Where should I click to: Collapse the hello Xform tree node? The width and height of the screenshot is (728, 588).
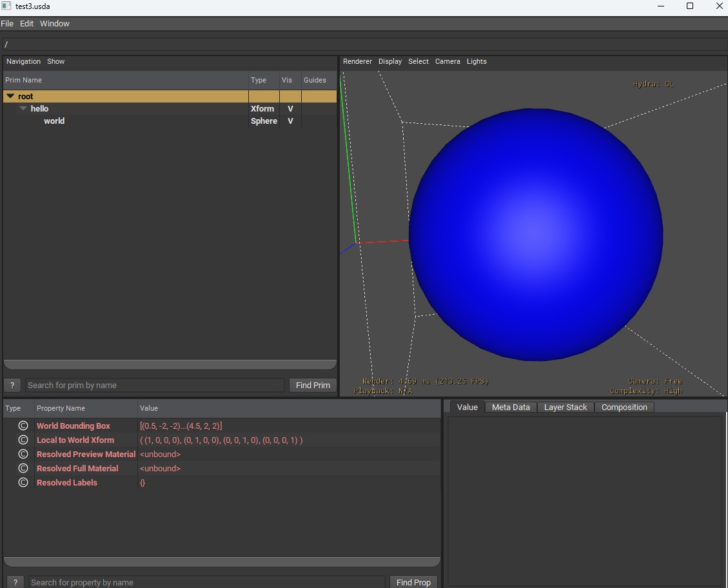[x=23, y=108]
